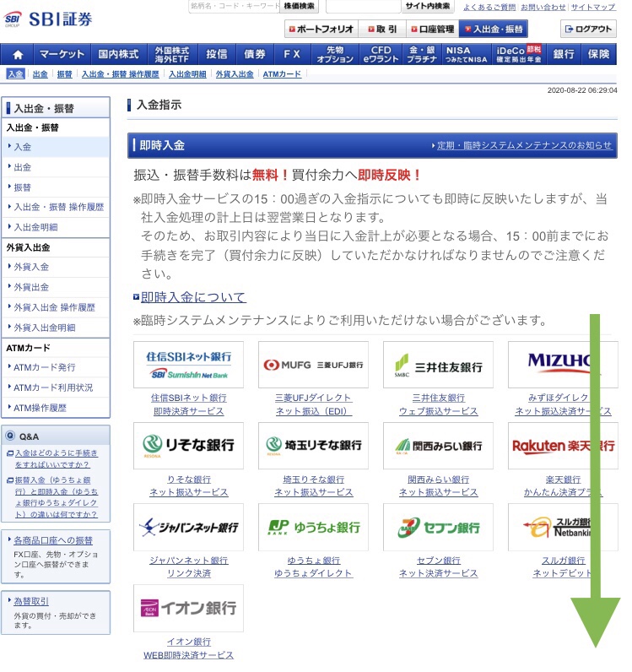
Task: Select iDeCo 確定拠出年金 menu item
Action: 518,54
